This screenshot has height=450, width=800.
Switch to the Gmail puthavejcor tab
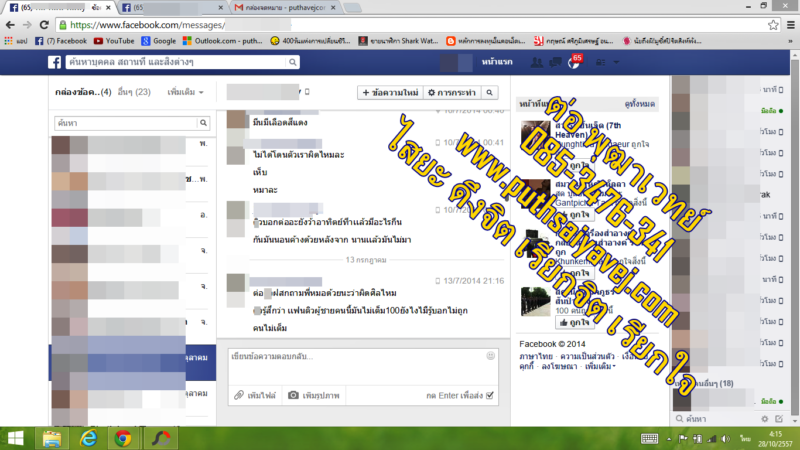(285, 7)
